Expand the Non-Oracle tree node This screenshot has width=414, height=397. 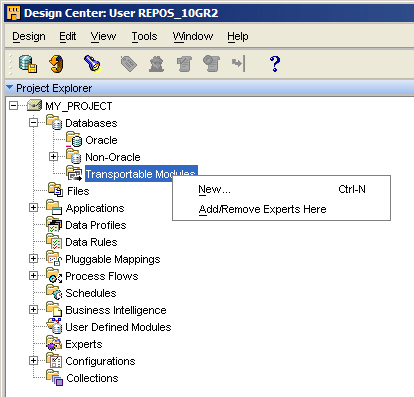pyautogui.click(x=53, y=157)
